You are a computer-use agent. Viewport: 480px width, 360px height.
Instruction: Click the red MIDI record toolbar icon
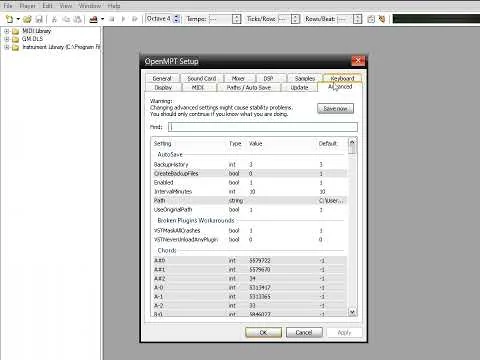tap(94, 19)
